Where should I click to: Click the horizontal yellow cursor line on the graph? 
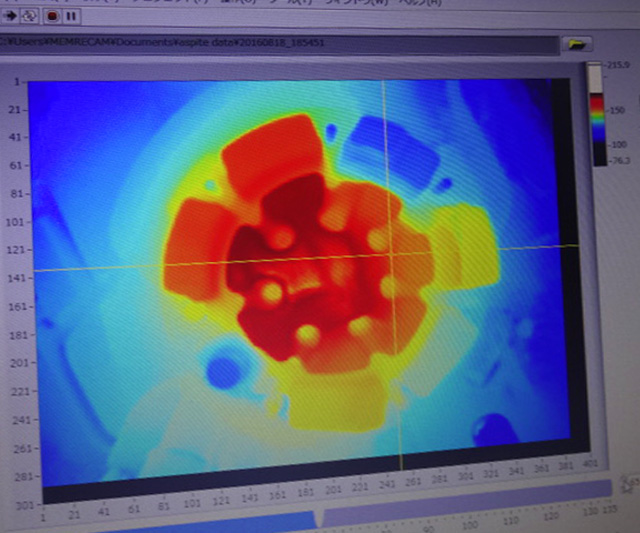click(305, 258)
